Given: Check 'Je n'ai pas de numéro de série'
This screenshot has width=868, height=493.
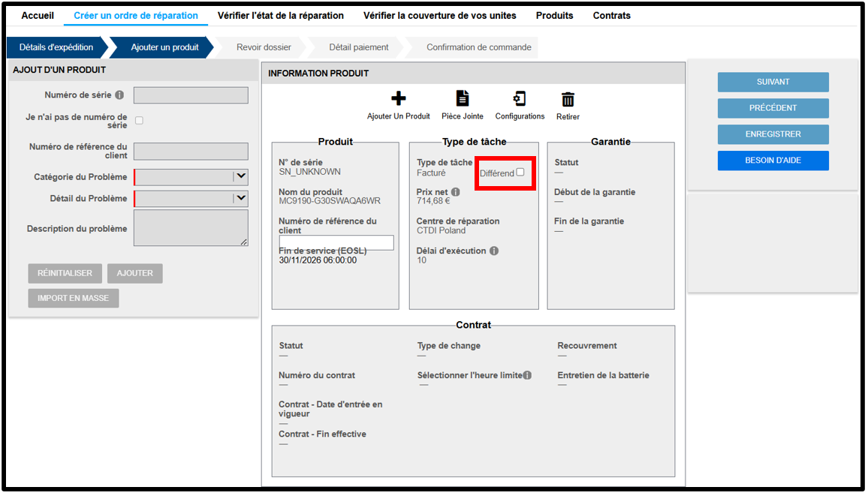Looking at the screenshot, I should pos(140,120).
